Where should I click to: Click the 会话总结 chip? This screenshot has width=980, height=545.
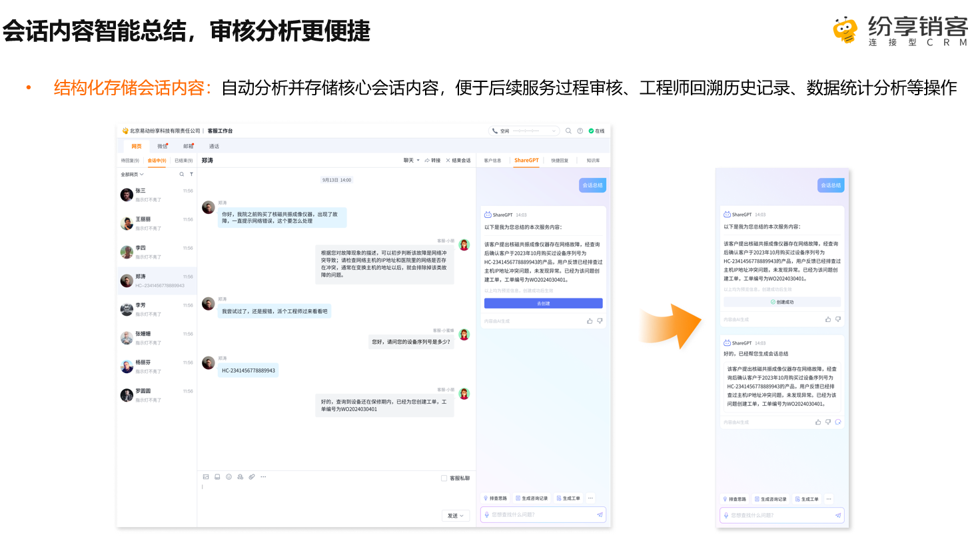pyautogui.click(x=592, y=185)
